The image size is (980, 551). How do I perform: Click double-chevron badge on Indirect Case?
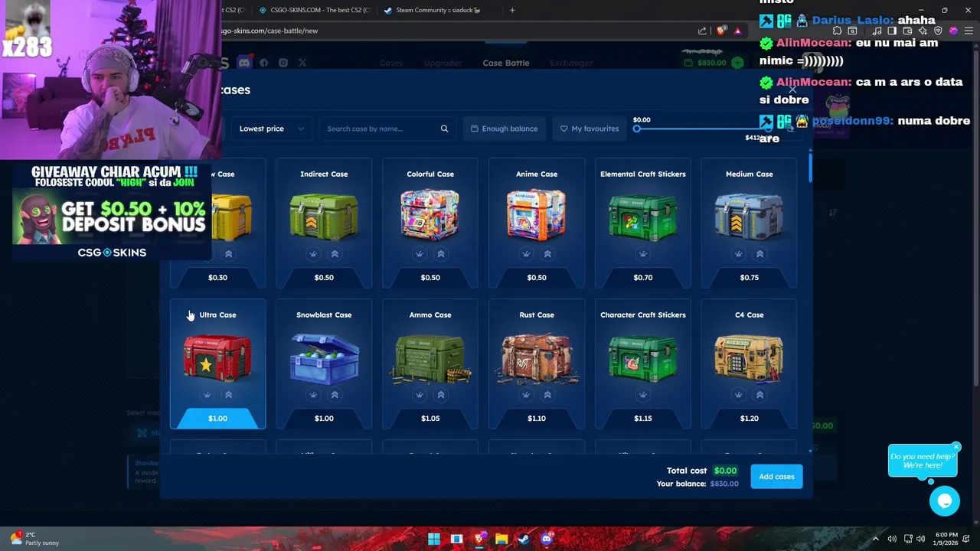[x=335, y=254]
